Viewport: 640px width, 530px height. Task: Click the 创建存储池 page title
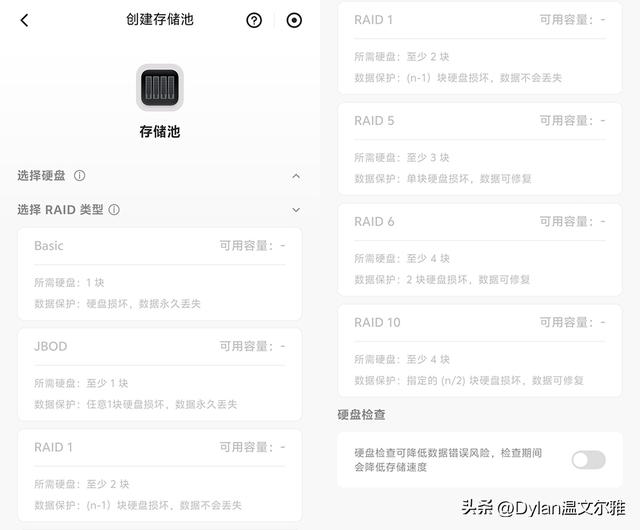[160, 19]
